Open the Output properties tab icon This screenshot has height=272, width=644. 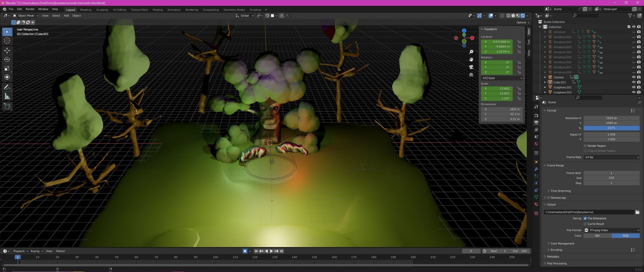pyautogui.click(x=536, y=123)
